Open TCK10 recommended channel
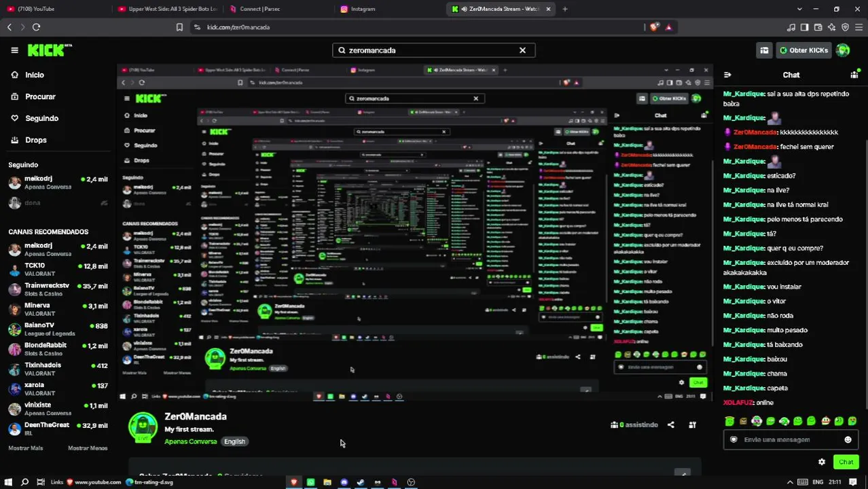 tap(57, 269)
